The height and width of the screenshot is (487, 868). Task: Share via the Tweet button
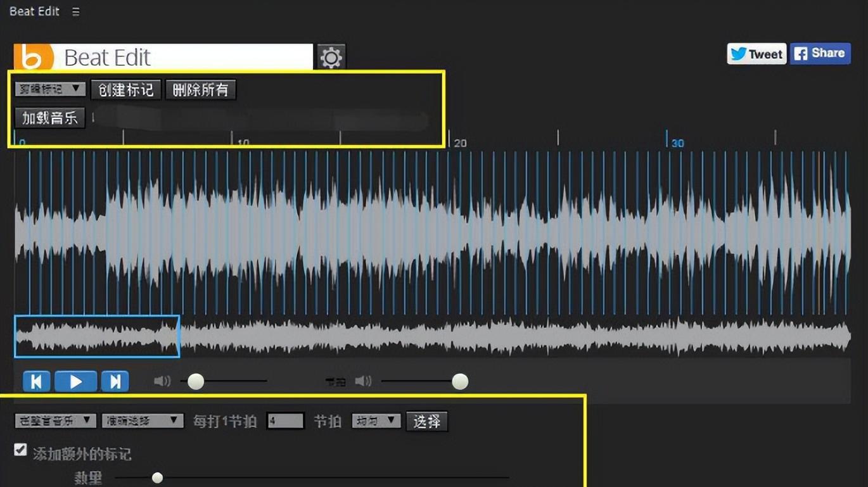(756, 54)
